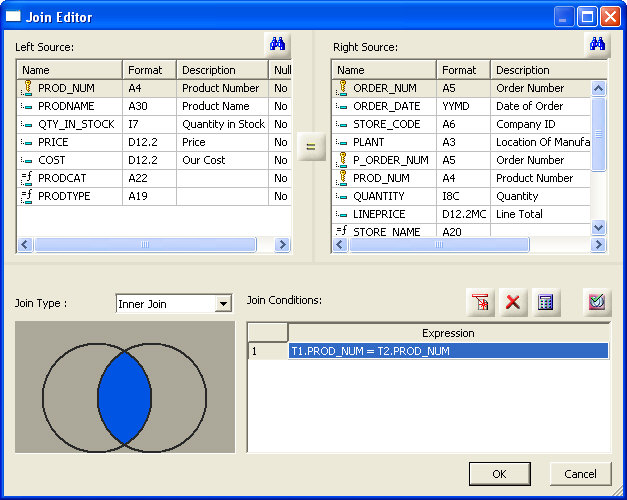
Task: Click the Left Source binoculars search icon
Action: click(x=277, y=44)
